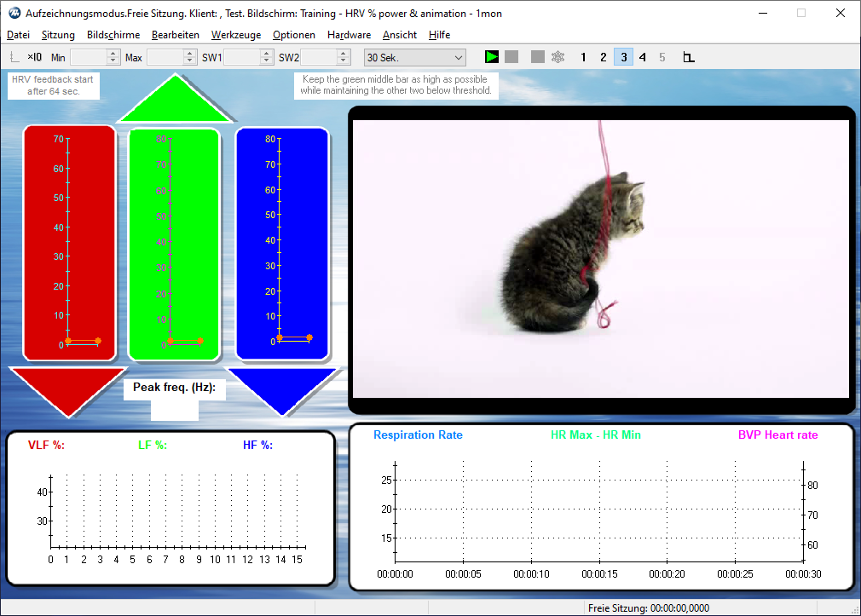This screenshot has height=616, width=861.
Task: Click the empty peak frequency value box
Action: tap(175, 410)
